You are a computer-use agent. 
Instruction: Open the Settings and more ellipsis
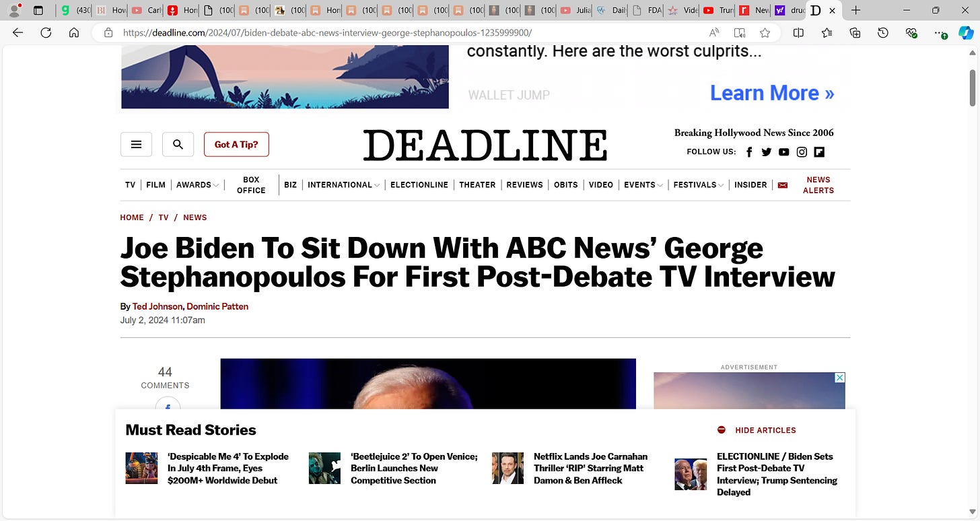940,32
